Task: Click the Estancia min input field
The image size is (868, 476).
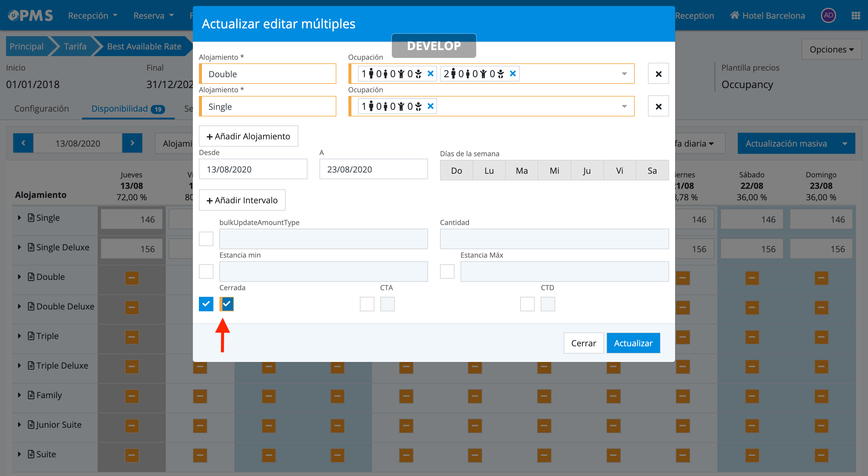Action: [x=323, y=271]
